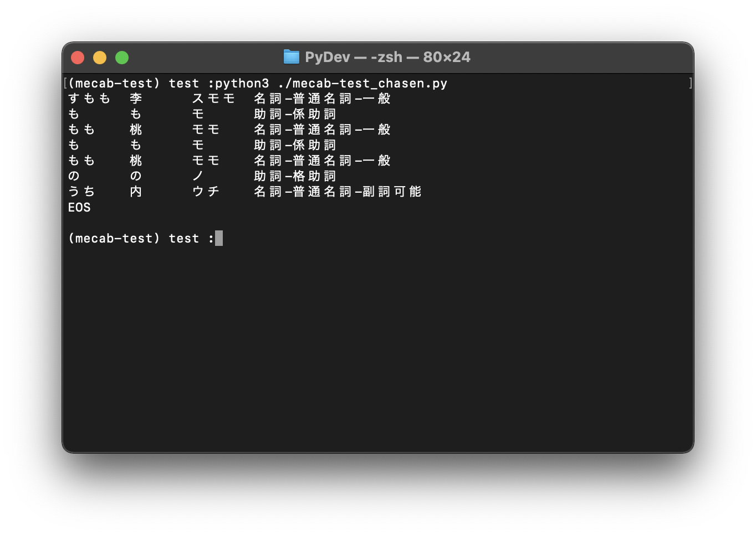The image size is (756, 535).
Task: Click the terminal cursor at the bottom prompt
Action: (x=219, y=238)
